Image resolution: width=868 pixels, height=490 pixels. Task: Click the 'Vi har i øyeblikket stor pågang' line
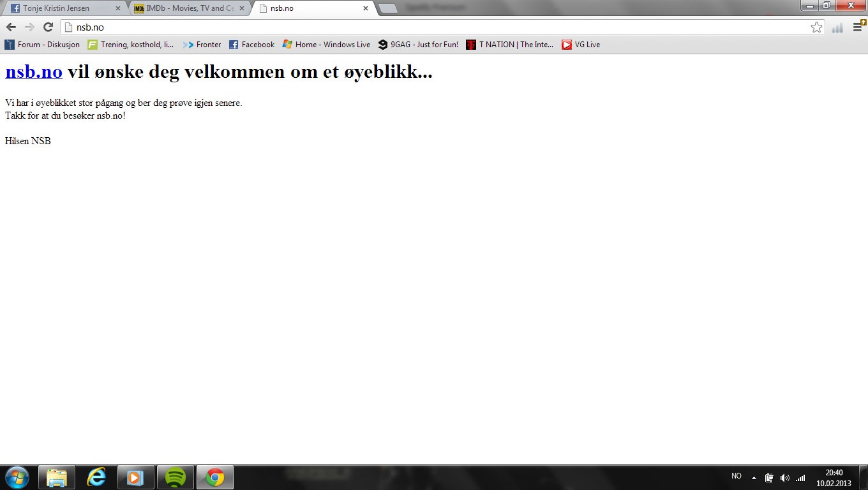click(x=124, y=103)
